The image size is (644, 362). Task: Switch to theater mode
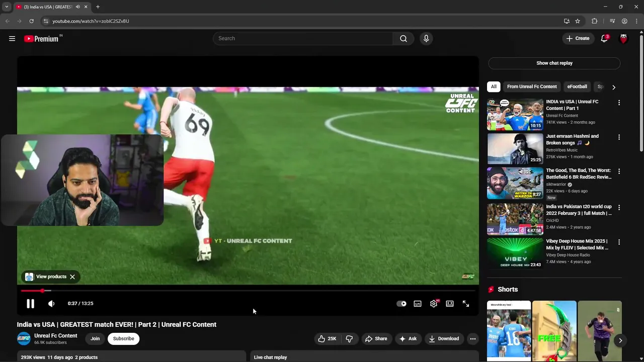450,304
